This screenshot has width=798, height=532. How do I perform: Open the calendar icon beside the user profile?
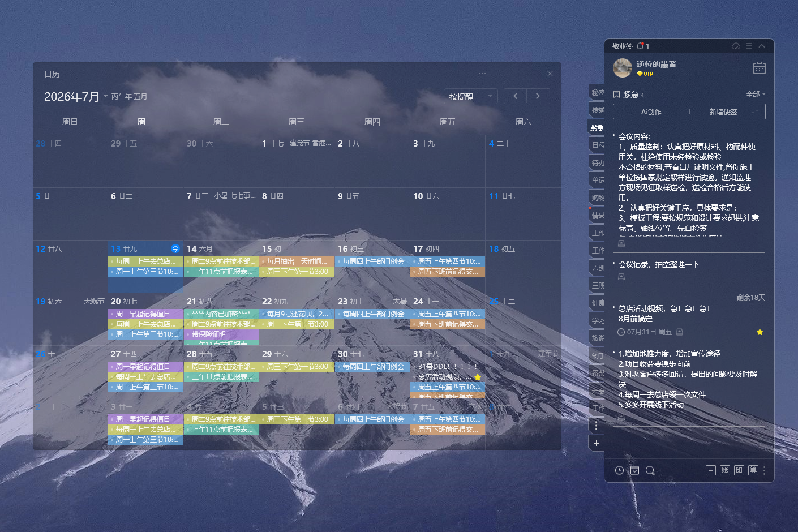point(759,68)
